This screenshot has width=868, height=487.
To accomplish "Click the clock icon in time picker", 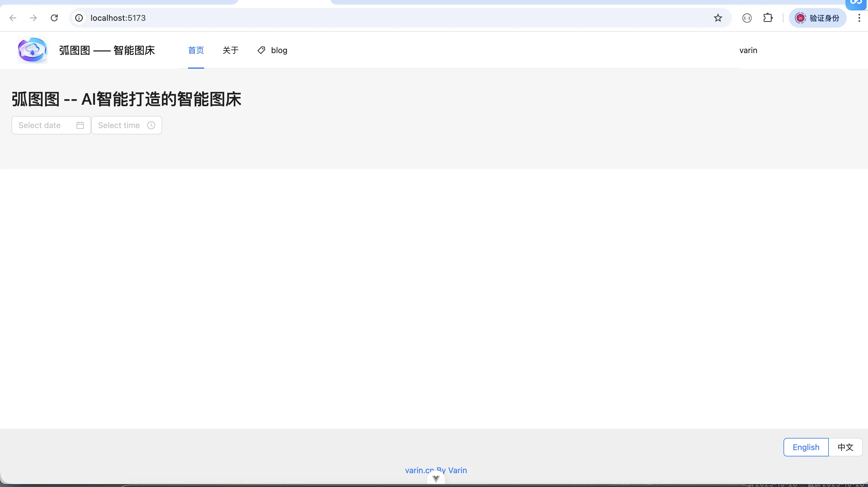I will point(151,126).
